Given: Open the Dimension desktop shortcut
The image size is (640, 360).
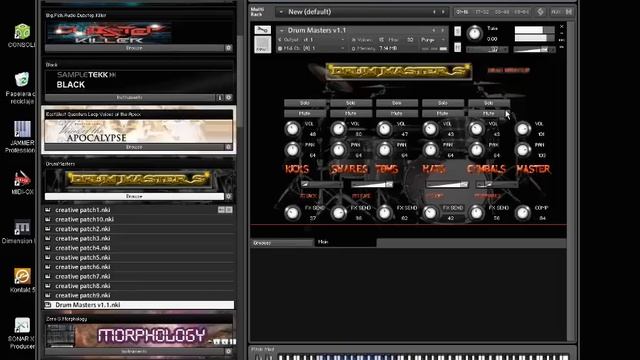Looking at the screenshot, I should point(19,232).
